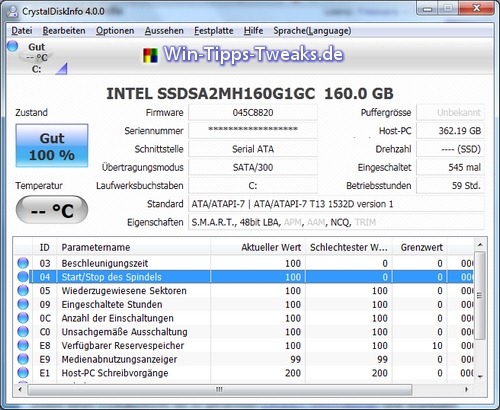Click status orb for Eingeschaltete Stunden
The height and width of the screenshot is (410, 500).
tap(23, 304)
